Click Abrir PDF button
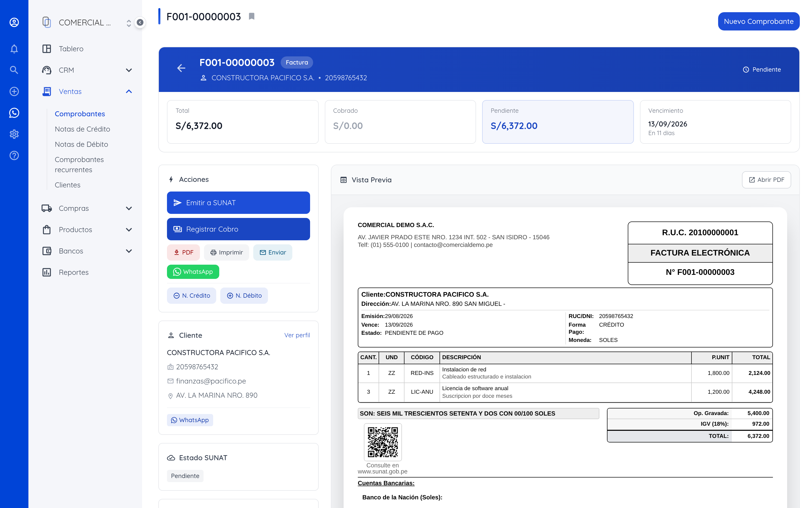This screenshot has width=812, height=508. (766, 180)
